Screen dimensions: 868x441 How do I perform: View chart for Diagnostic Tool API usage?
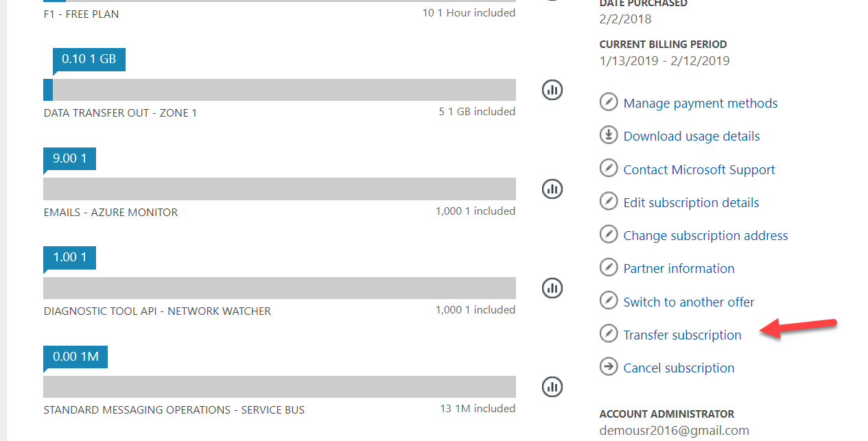click(x=552, y=288)
